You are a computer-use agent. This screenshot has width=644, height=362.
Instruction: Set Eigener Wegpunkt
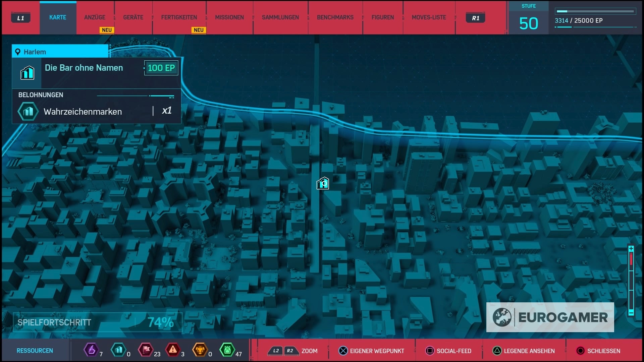(x=377, y=351)
